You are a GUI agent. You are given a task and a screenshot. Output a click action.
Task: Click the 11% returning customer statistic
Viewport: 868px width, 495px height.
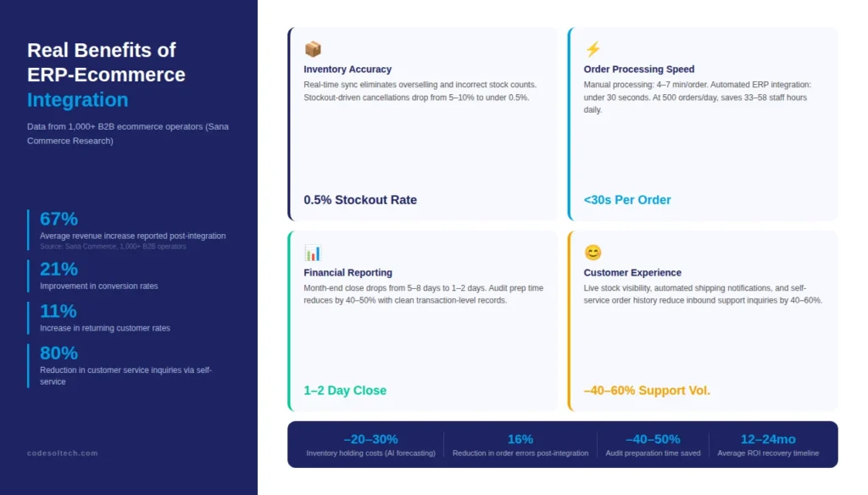click(58, 311)
